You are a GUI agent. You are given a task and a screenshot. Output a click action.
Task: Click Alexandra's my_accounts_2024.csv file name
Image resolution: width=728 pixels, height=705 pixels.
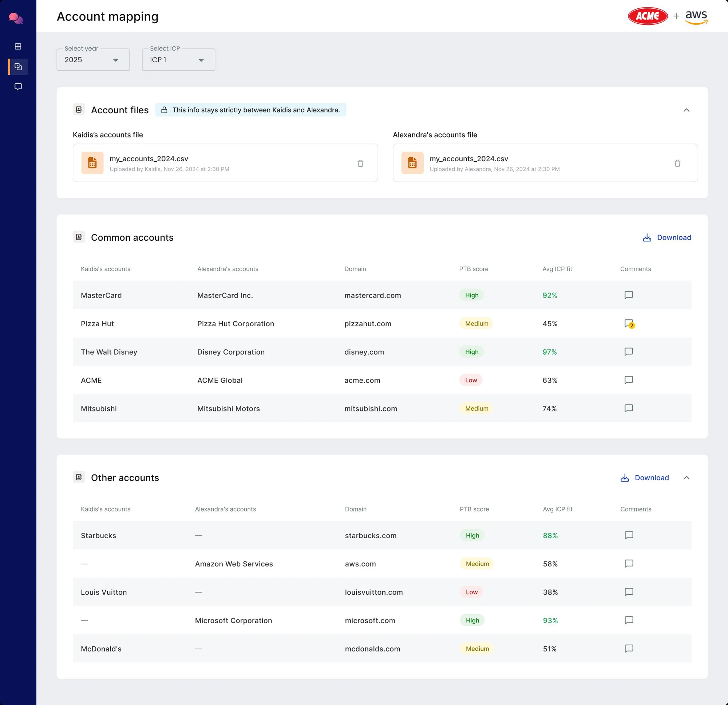469,159
